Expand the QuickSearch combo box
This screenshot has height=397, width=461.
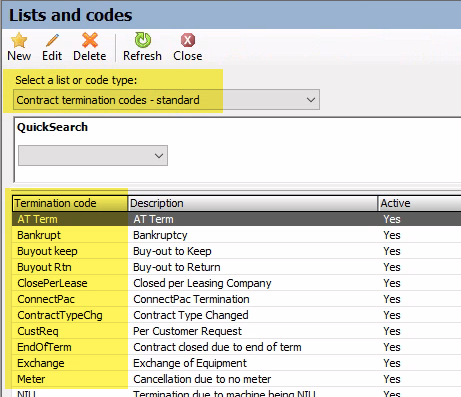point(93,155)
